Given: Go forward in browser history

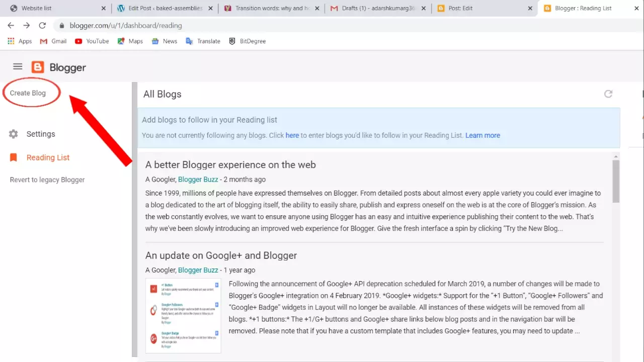Looking at the screenshot, I should point(27,25).
